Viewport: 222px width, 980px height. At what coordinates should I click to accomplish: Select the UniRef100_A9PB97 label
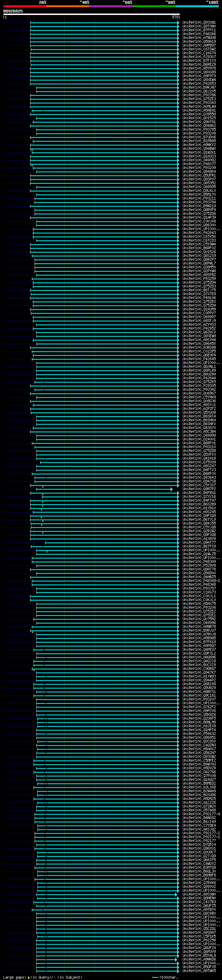click(199, 45)
